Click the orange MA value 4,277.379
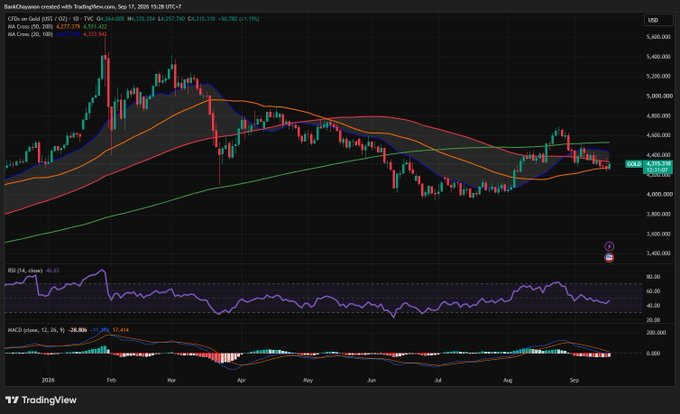 tap(68, 26)
